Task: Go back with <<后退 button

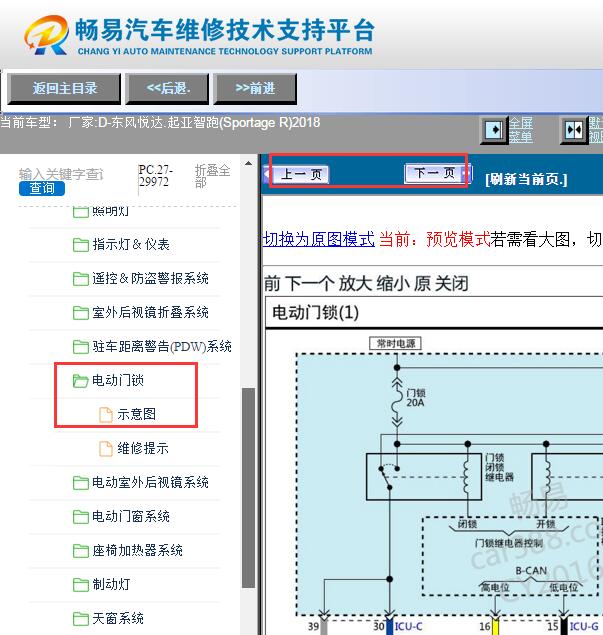Action: 167,89
